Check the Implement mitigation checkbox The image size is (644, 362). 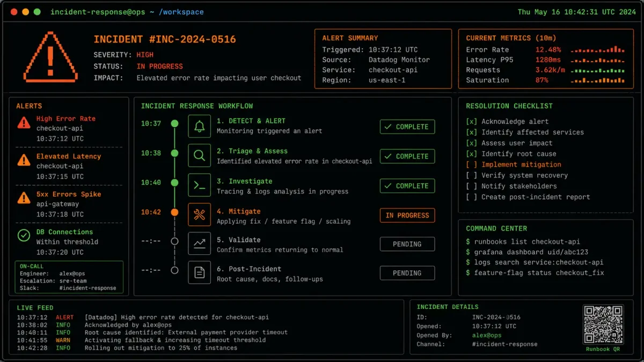coord(471,165)
